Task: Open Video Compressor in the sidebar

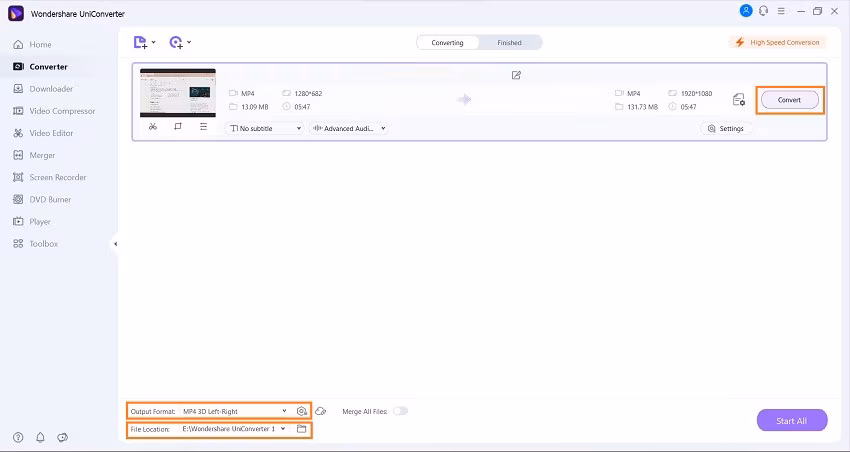Action: tap(54, 111)
